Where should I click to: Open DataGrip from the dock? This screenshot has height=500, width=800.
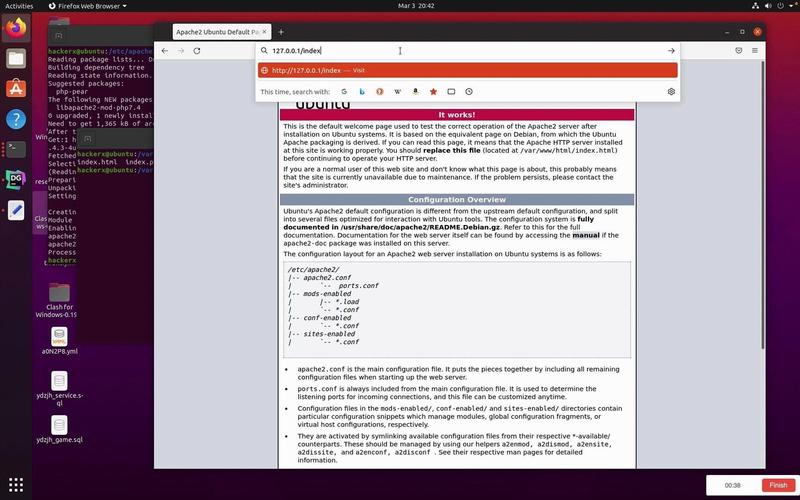tap(16, 180)
